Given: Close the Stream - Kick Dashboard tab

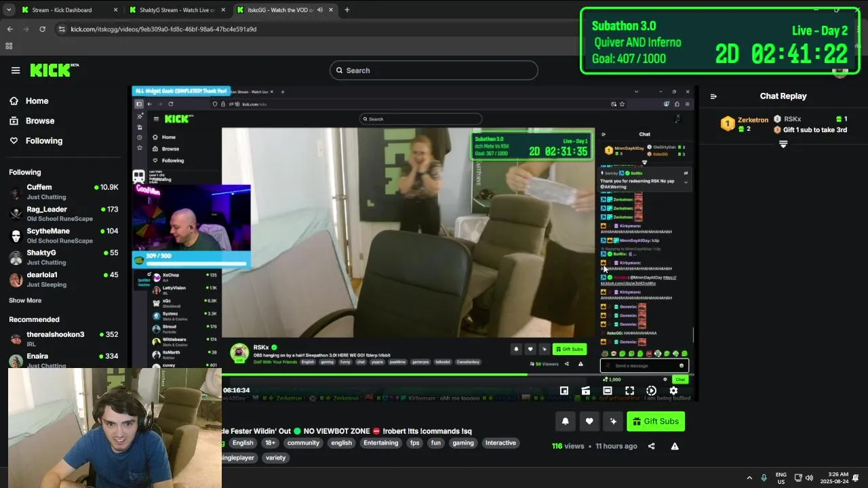Looking at the screenshot, I should [x=115, y=10].
